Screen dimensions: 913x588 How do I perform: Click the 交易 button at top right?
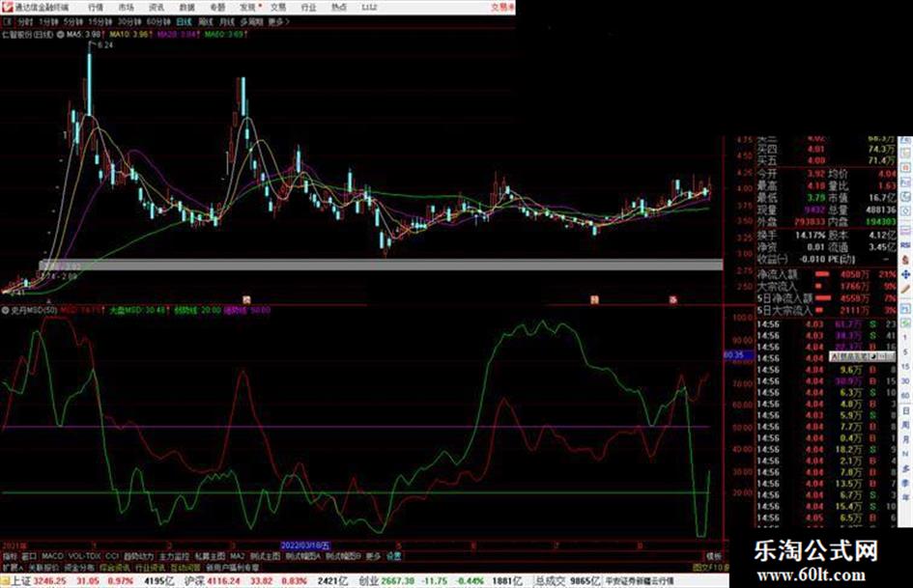[502, 8]
